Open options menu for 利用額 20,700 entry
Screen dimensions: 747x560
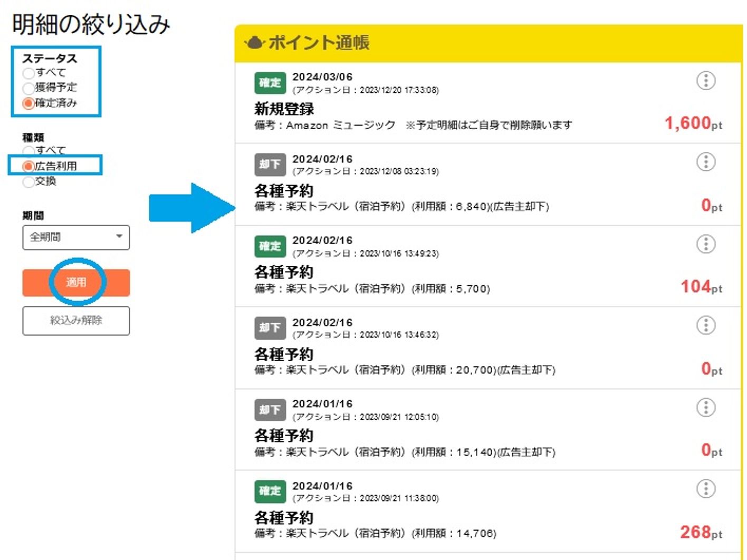705,325
